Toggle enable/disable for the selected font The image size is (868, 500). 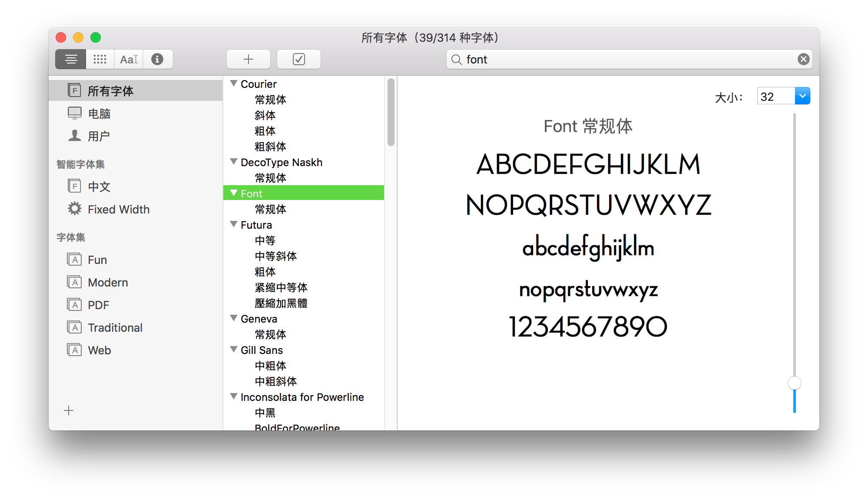coord(298,59)
